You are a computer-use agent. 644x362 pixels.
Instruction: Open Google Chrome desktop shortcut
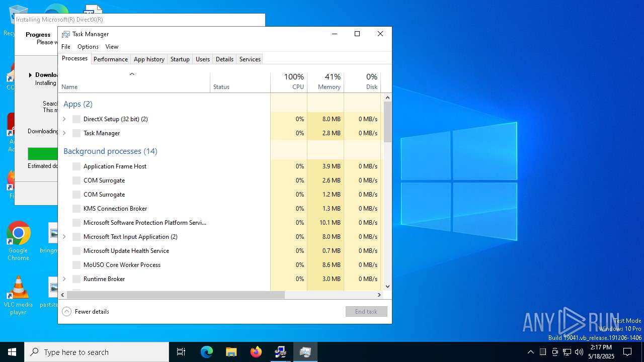18,241
